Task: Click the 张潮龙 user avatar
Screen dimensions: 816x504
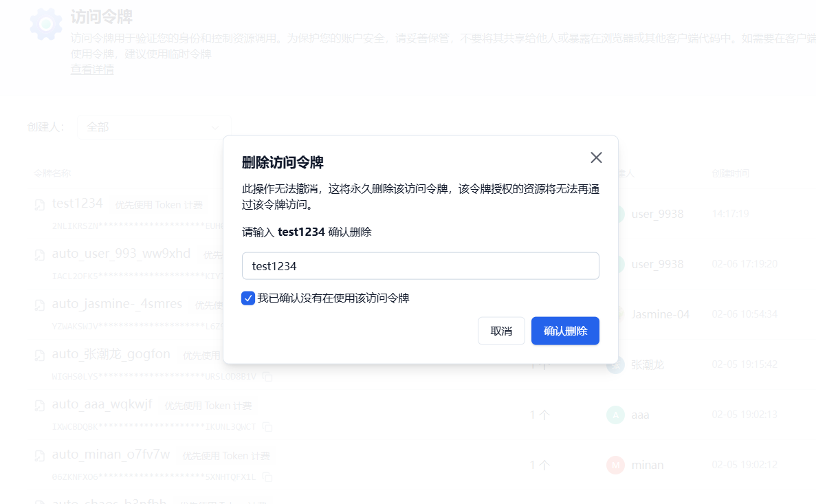Action: pos(616,365)
